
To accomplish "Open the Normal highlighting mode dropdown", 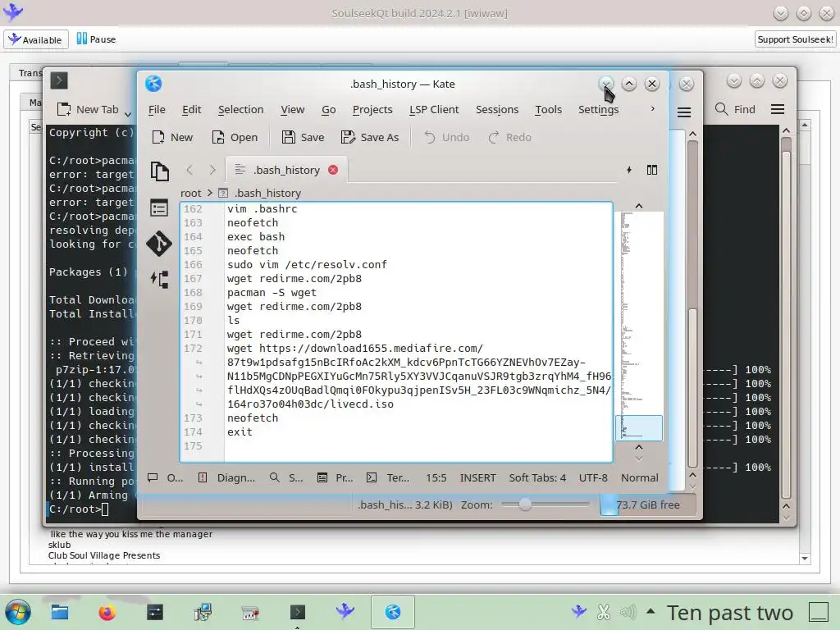I will pyautogui.click(x=640, y=477).
